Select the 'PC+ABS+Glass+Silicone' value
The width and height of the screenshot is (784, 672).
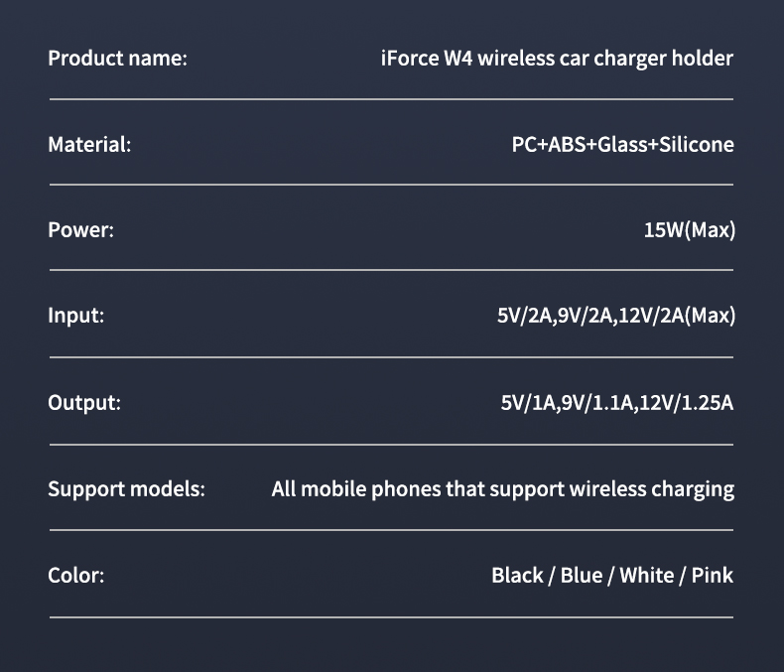pos(622,145)
